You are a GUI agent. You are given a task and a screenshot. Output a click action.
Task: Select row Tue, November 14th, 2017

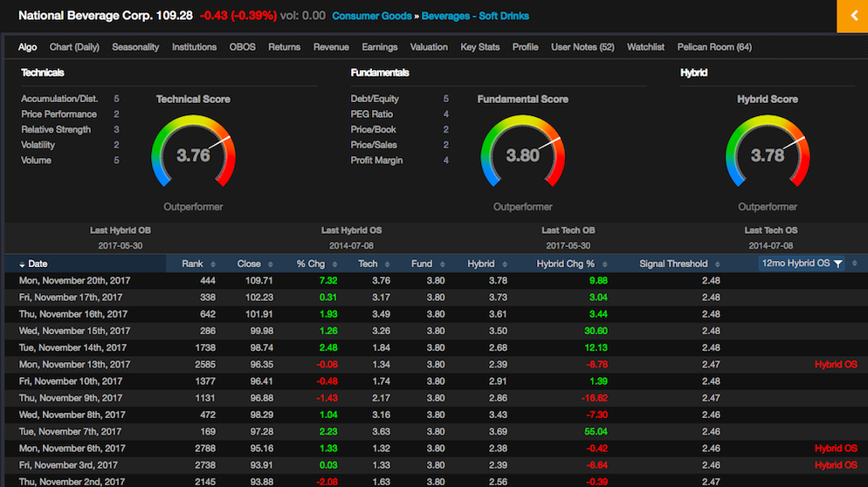[x=437, y=347]
